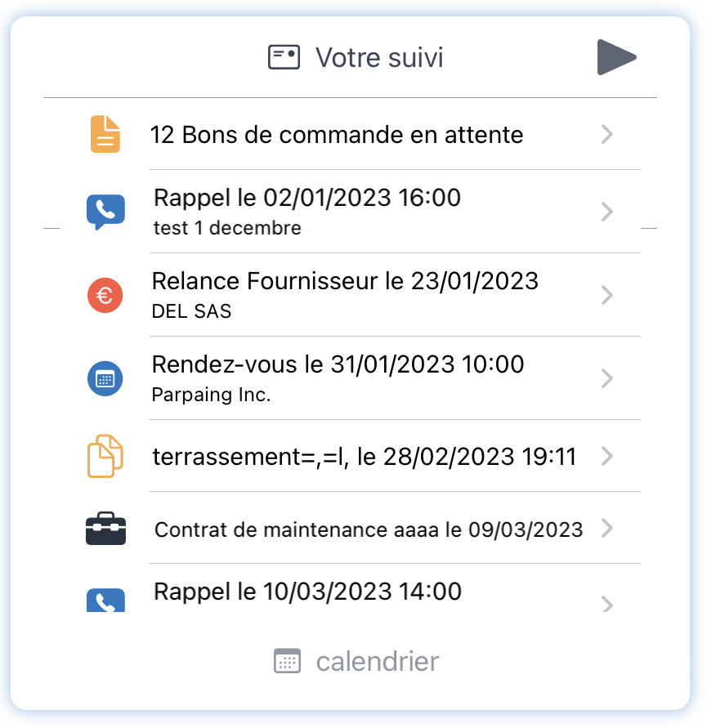Select Rappel le 10/03/2023 14:00 entry
The width and height of the screenshot is (707, 728).
click(350, 592)
